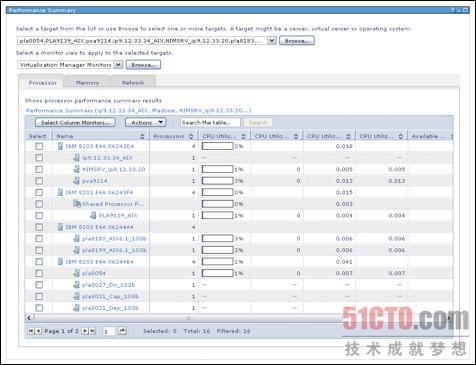This screenshot has width=476, height=365.
Task: Click the pla8027_Dir_10Gb server icon
Action: coord(77,285)
